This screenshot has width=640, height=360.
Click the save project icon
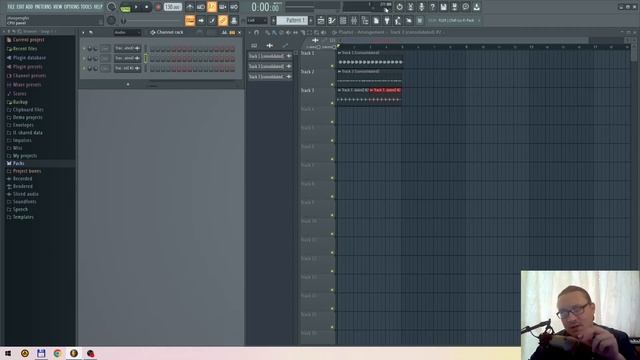(444, 7)
